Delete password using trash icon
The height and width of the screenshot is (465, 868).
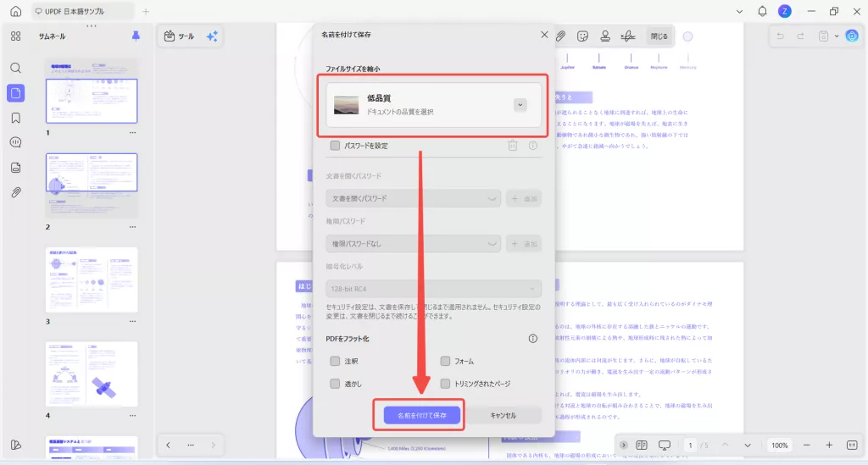pyautogui.click(x=513, y=146)
